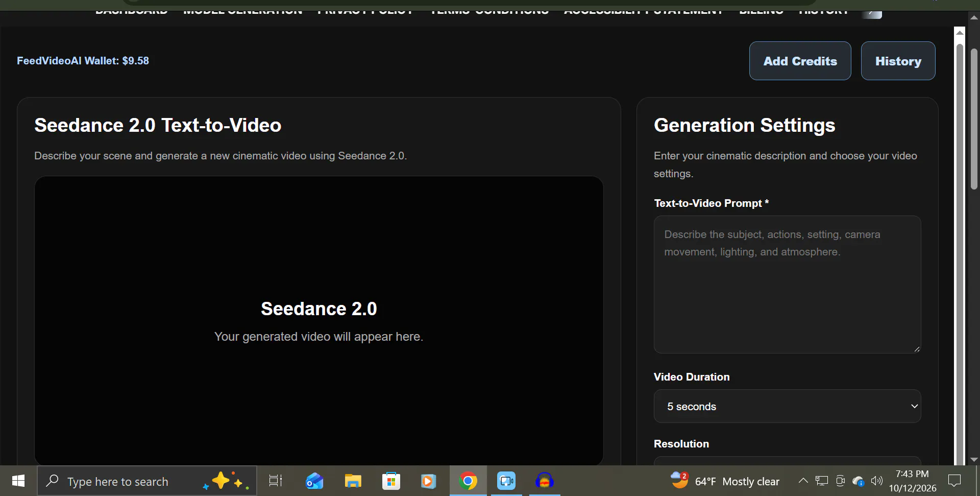Show hidden system tray icons
Screen dimensions: 980x496
coord(803,481)
